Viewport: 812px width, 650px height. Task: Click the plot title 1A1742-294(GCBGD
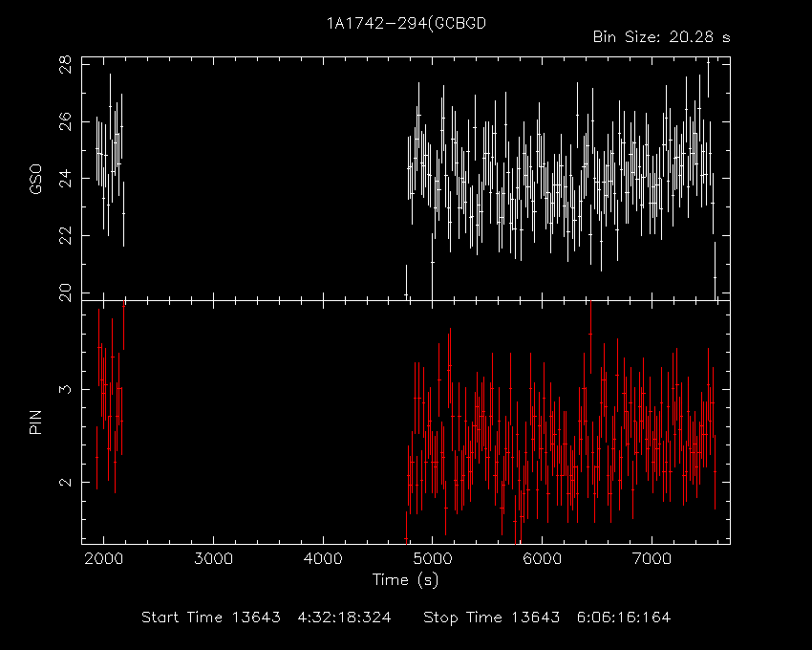[x=406, y=24]
